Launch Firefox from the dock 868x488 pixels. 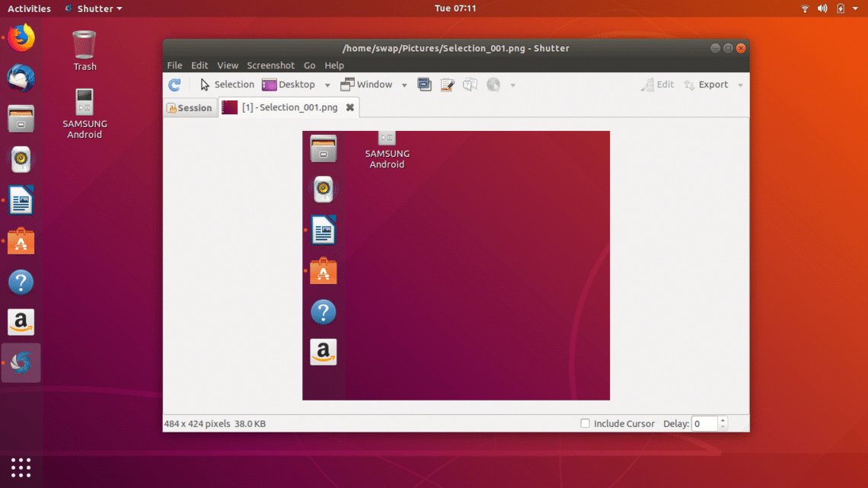pyautogui.click(x=21, y=38)
